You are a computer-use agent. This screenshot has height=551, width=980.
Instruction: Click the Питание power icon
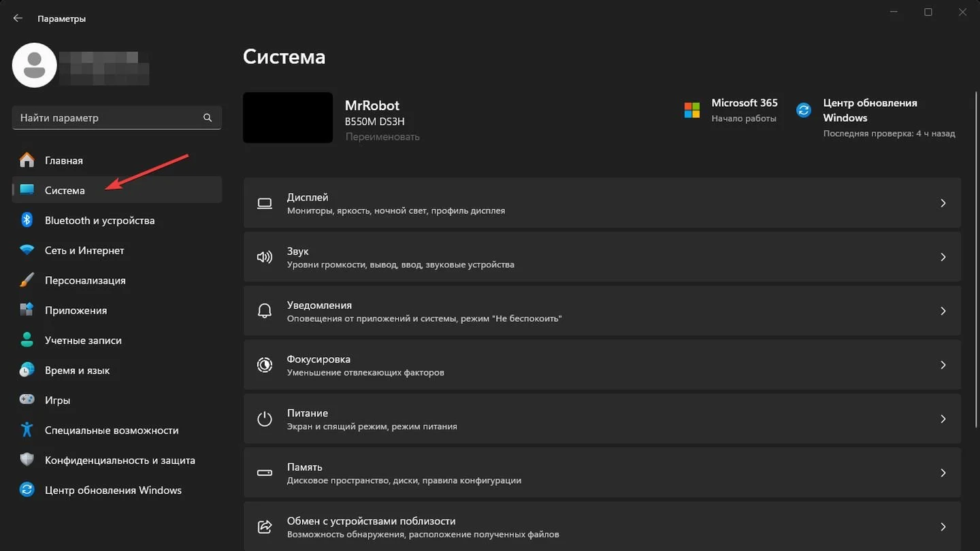click(265, 419)
